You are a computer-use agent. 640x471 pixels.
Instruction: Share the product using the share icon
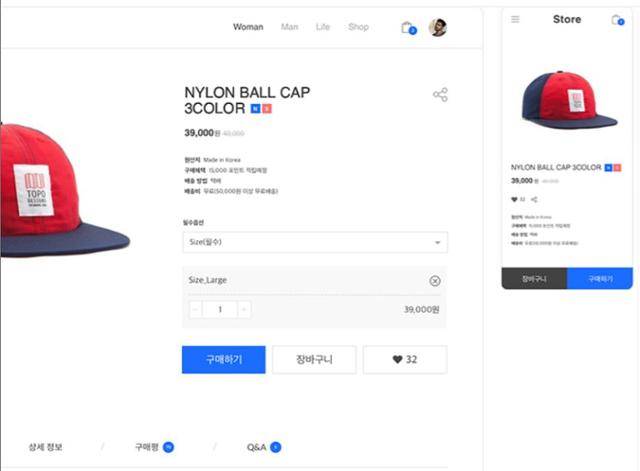pos(440,95)
